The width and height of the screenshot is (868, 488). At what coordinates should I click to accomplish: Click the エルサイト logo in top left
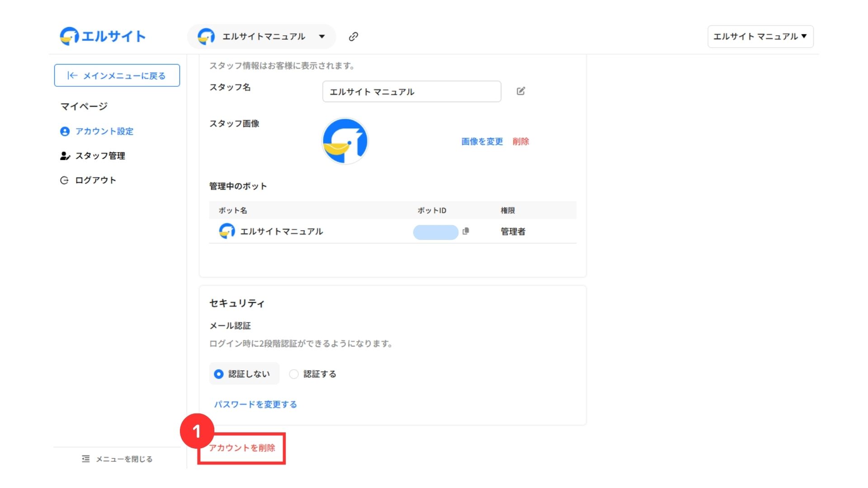103,36
